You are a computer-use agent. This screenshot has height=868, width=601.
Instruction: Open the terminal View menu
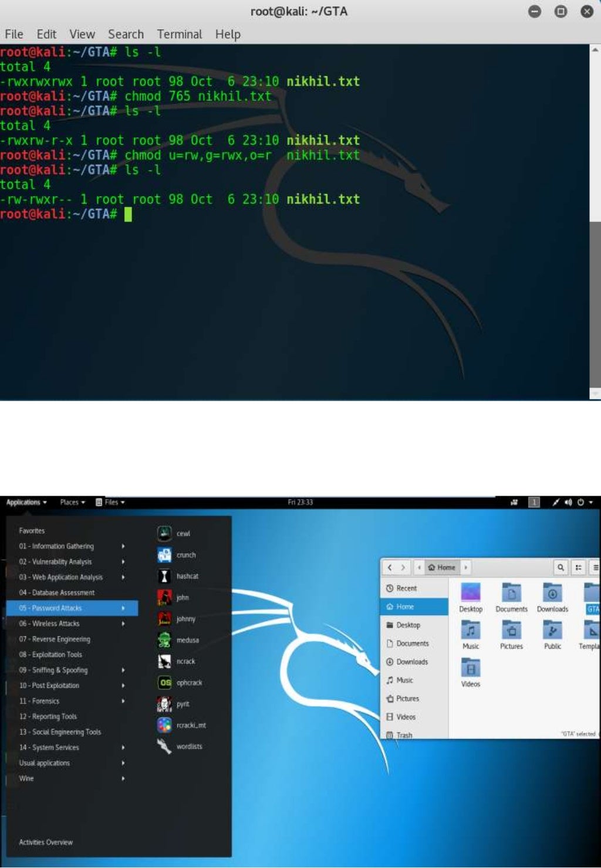coord(82,34)
